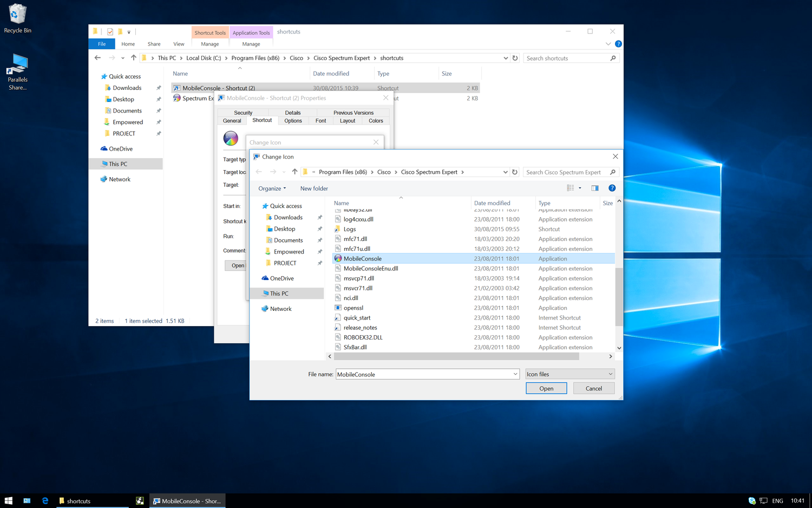The height and width of the screenshot is (508, 812).
Task: Change the view layout in Change Icon dialog
Action: click(571, 188)
